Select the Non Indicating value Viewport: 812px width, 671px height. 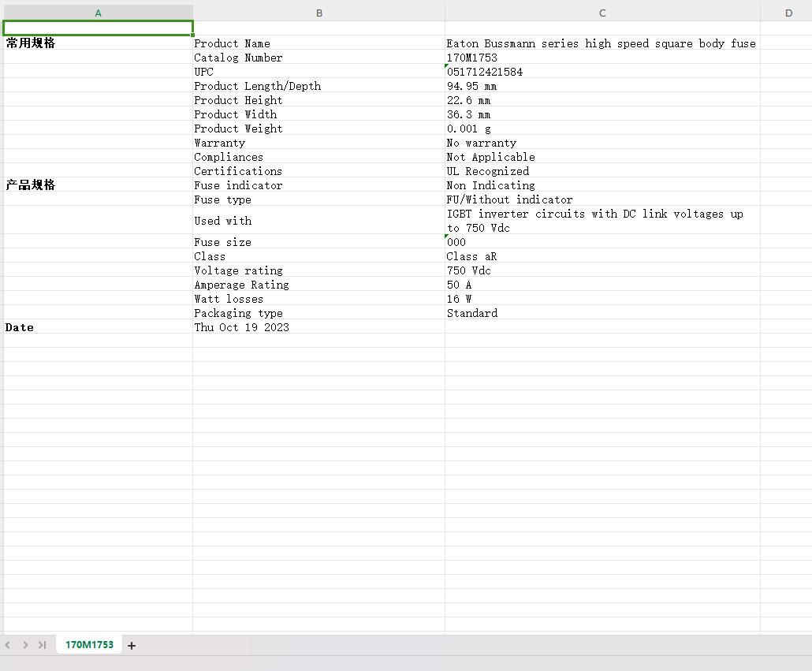tap(602, 185)
